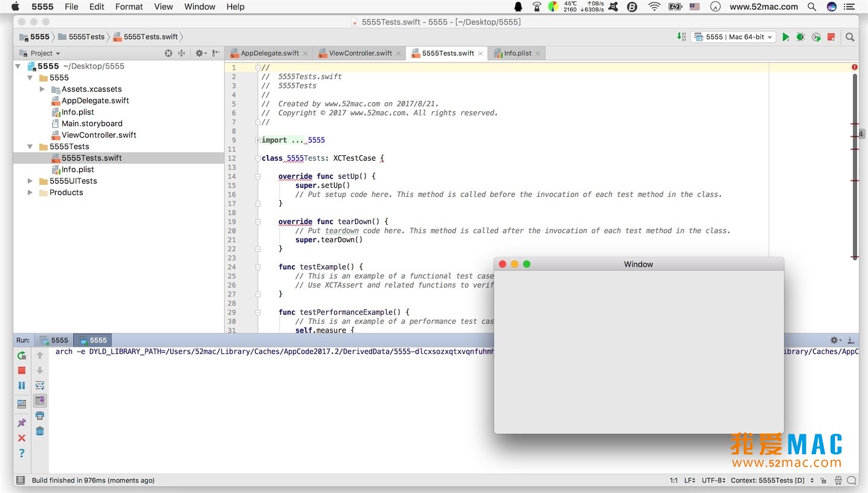
Task: Open the Help menu
Action: tap(236, 7)
